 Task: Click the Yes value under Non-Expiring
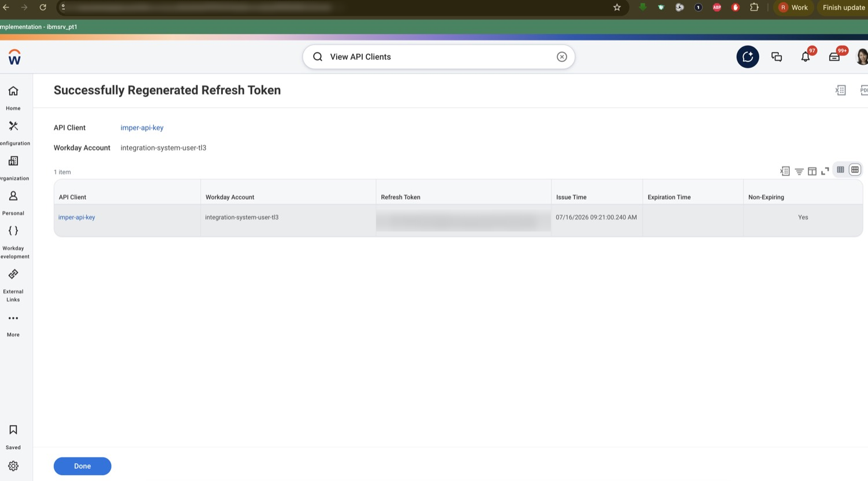click(803, 218)
